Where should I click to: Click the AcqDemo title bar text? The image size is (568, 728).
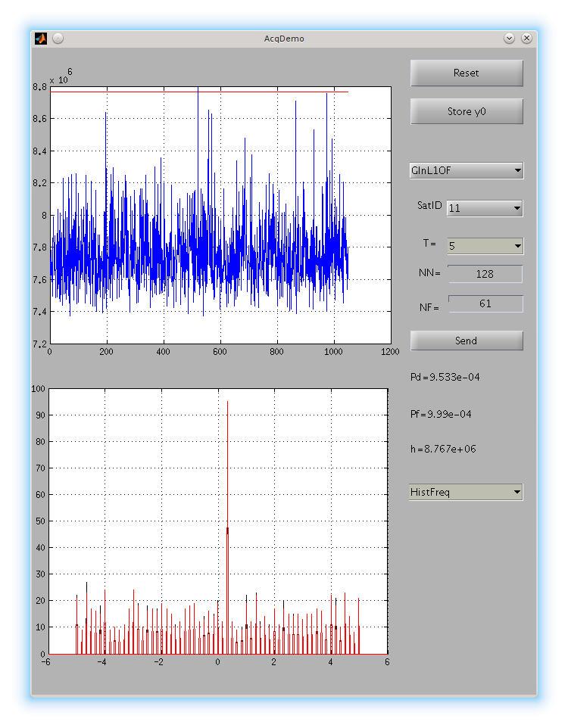(x=284, y=38)
